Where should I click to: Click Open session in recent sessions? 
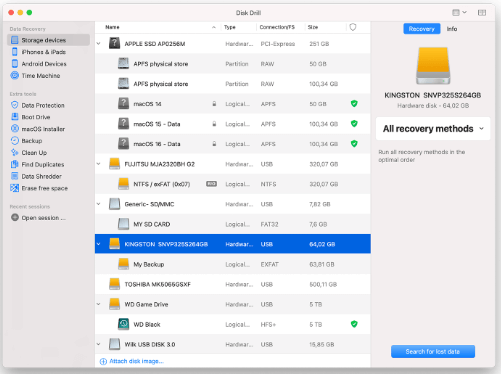(x=43, y=218)
